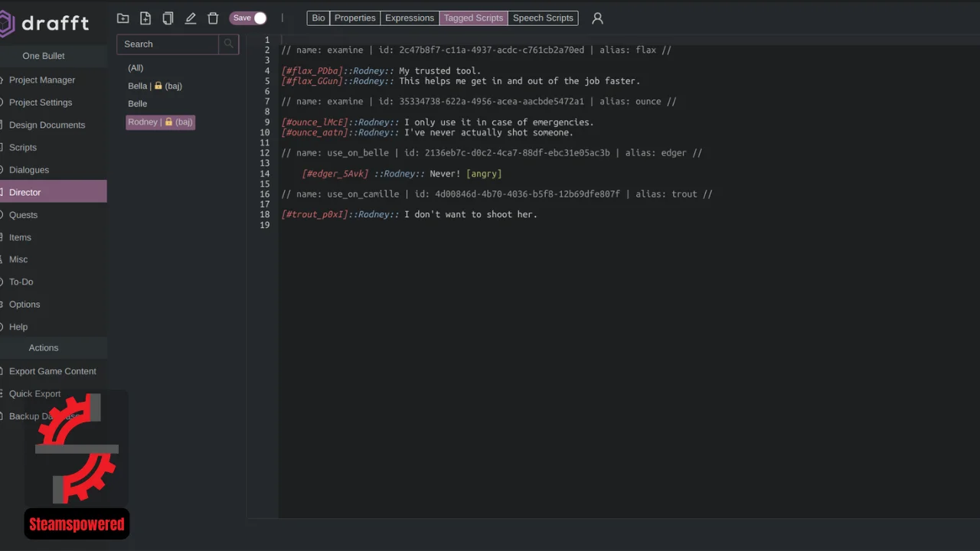Toggle the Save switch
Image resolution: width=980 pixels, height=551 pixels.
pyautogui.click(x=248, y=18)
